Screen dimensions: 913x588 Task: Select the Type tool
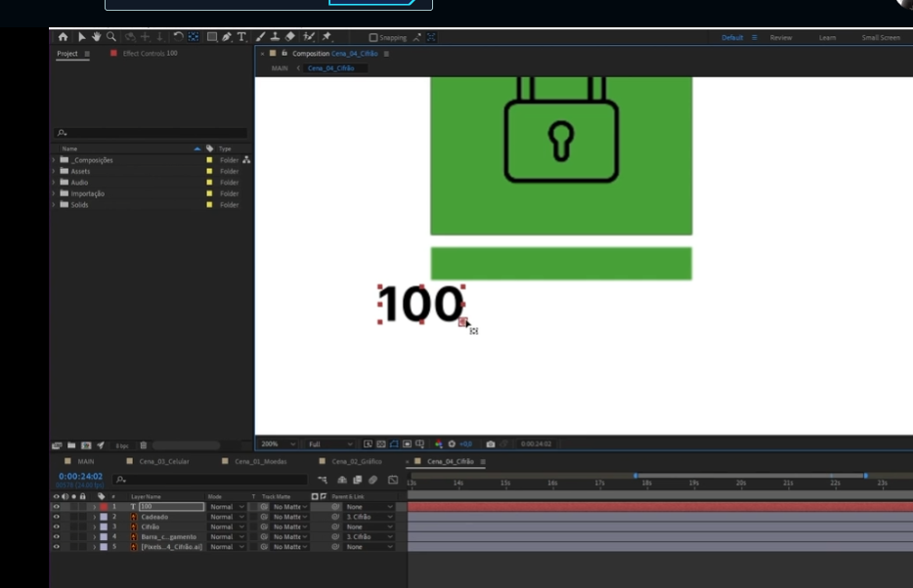pyautogui.click(x=241, y=37)
